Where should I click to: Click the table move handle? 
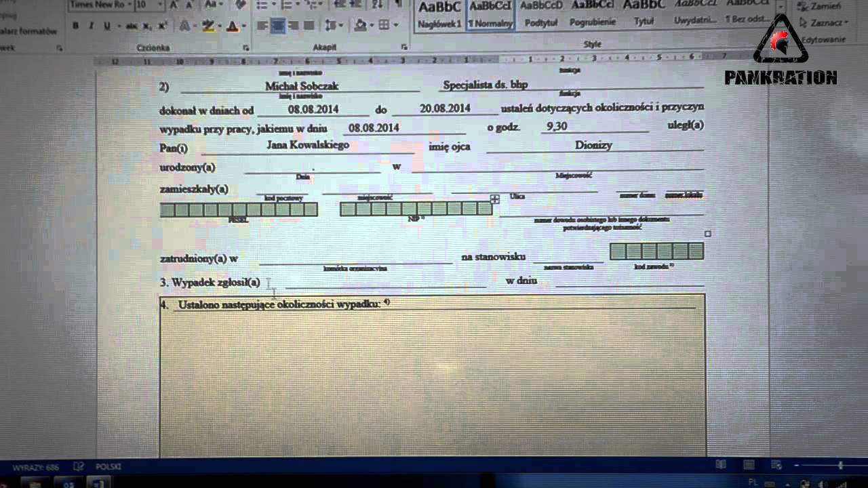click(495, 199)
